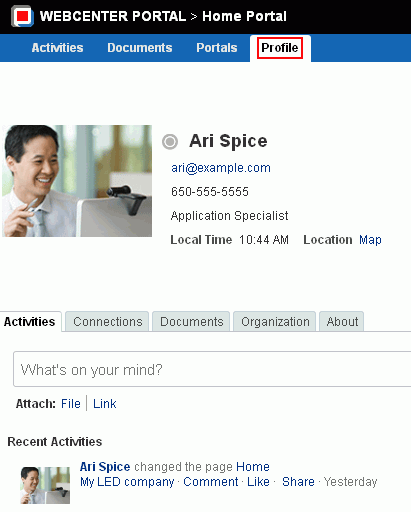This screenshot has width=411, height=512.
Task: Attach a File to the post
Action: click(x=71, y=404)
